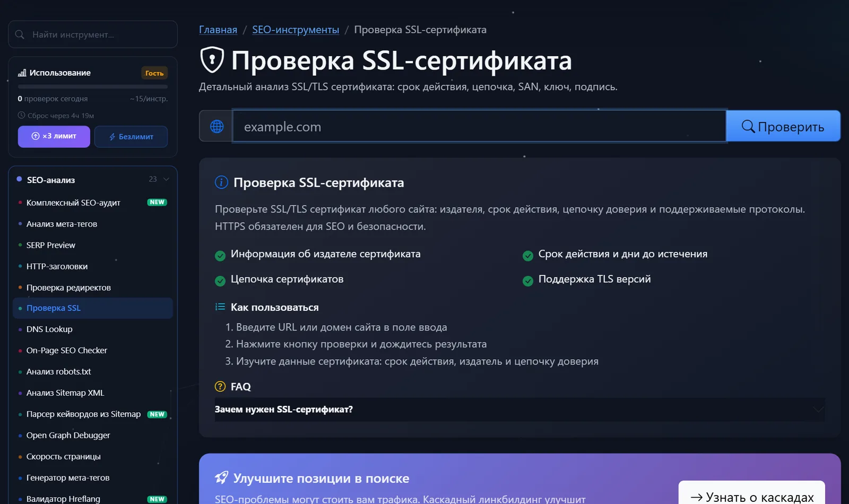Image resolution: width=849 pixels, height=504 pixels.
Task: Click the 'Гость' badge
Action: click(154, 73)
